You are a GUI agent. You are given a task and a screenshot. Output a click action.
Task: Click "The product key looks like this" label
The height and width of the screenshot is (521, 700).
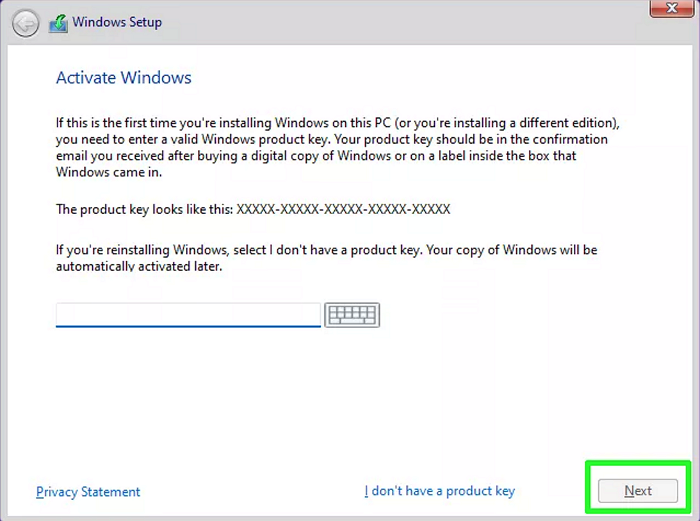pyautogui.click(x=144, y=210)
